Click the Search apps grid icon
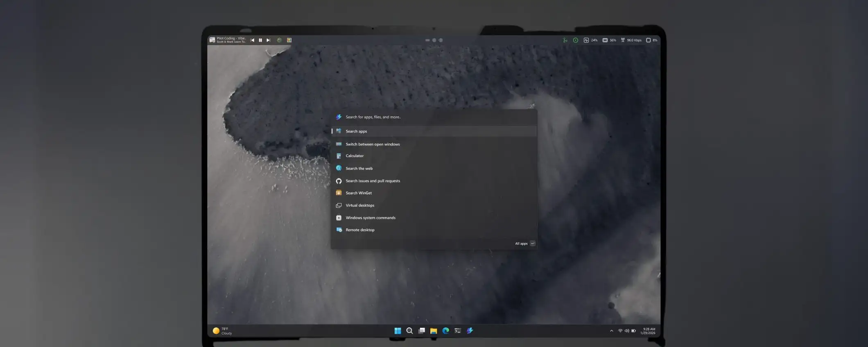Viewport: 868px width, 347px height. [x=339, y=131]
